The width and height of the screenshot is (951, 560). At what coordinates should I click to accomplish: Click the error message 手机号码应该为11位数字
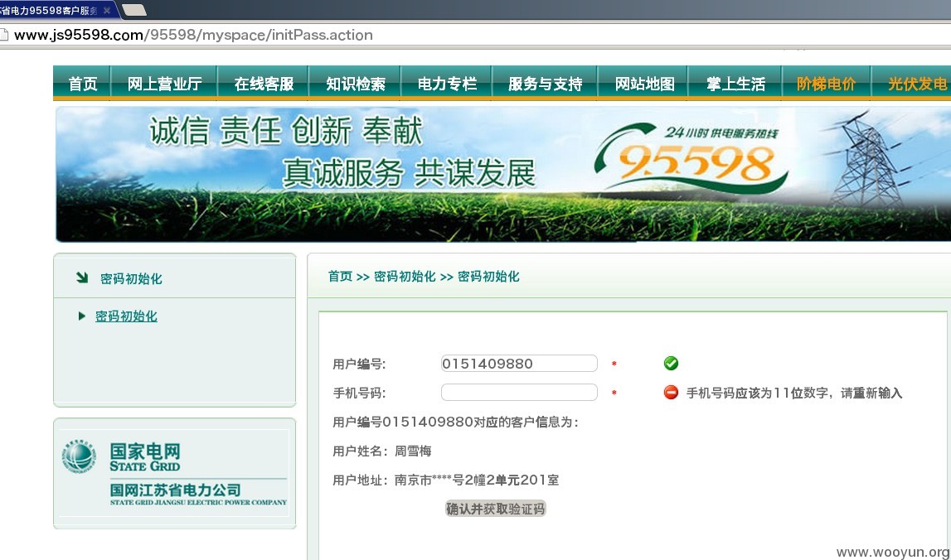794,393
